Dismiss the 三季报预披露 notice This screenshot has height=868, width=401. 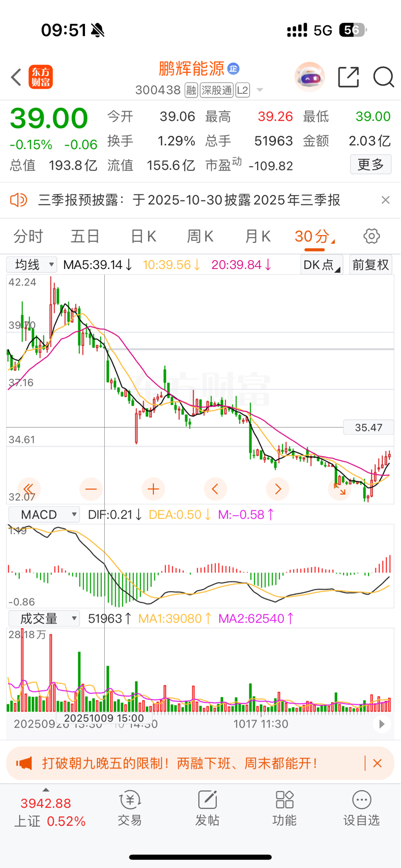385,200
